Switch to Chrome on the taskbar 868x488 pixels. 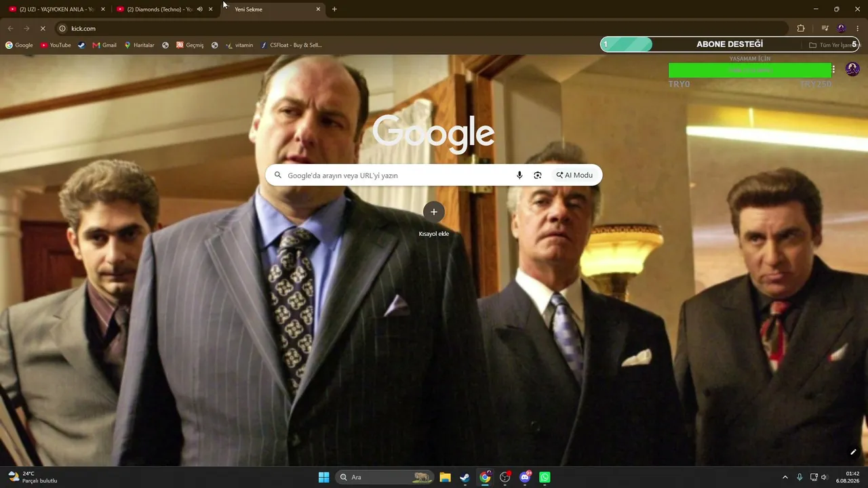pos(485,477)
